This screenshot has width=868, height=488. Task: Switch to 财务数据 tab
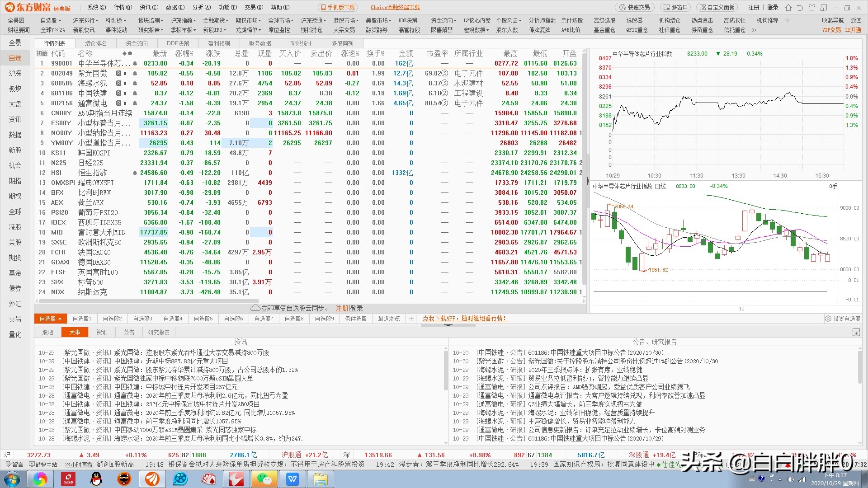(x=260, y=43)
